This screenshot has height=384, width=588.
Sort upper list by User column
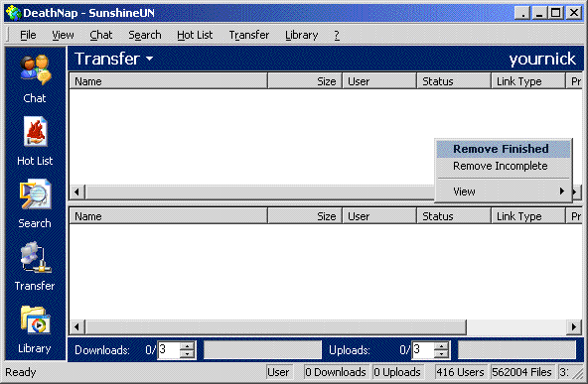(379, 81)
